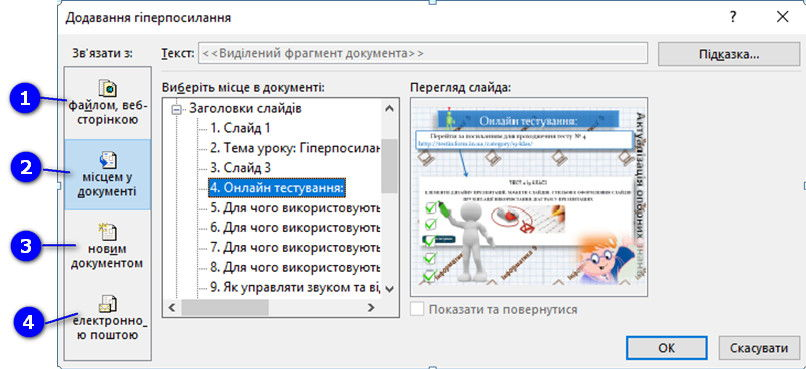Click 'Заголовки слайдів' tree label
Viewport: 806px width, 369px height.
[245, 109]
